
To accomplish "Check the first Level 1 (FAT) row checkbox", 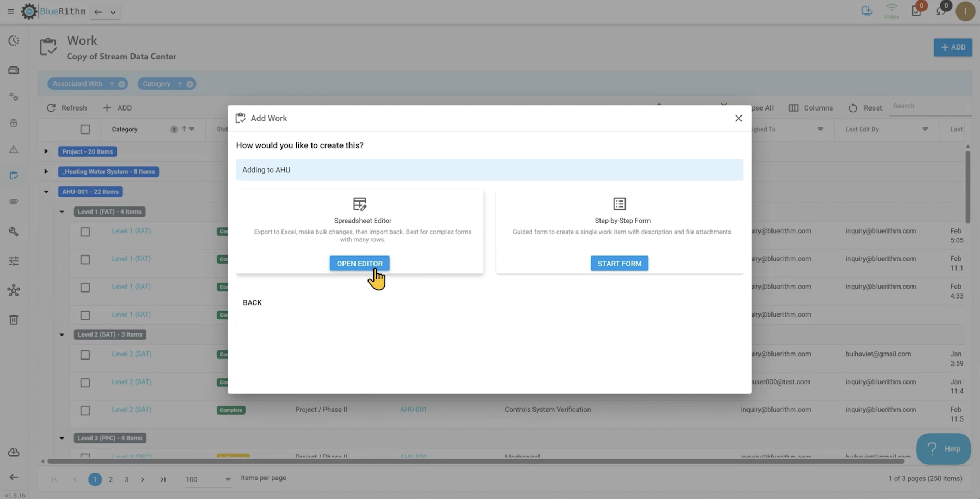I will [85, 232].
